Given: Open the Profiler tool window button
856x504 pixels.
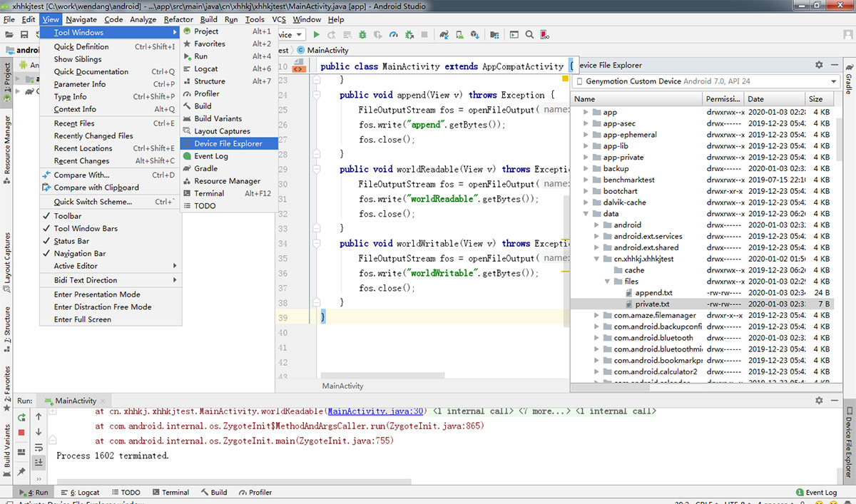Looking at the screenshot, I should [255, 493].
